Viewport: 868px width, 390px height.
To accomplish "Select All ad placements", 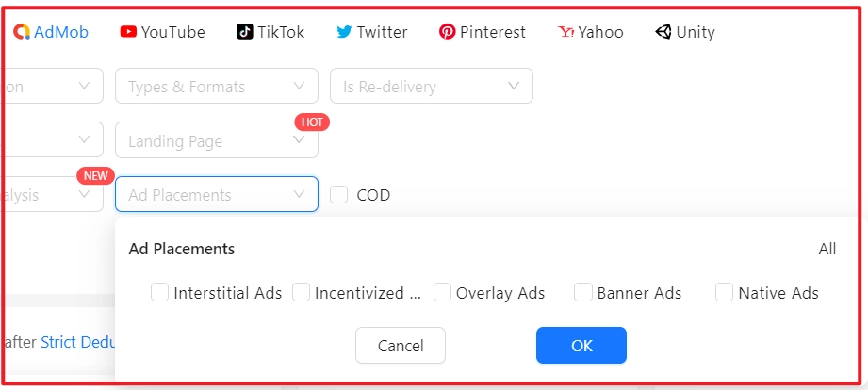I will point(827,249).
